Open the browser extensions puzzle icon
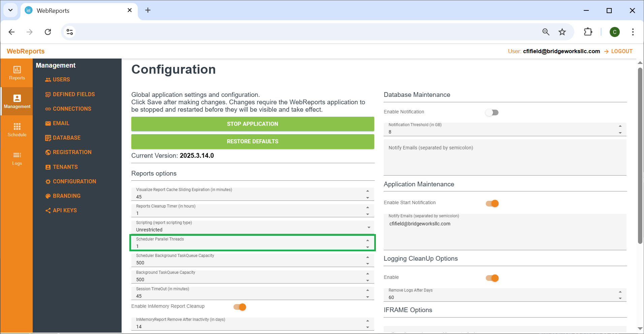Image resolution: width=644 pixels, height=334 pixels. coord(588,32)
